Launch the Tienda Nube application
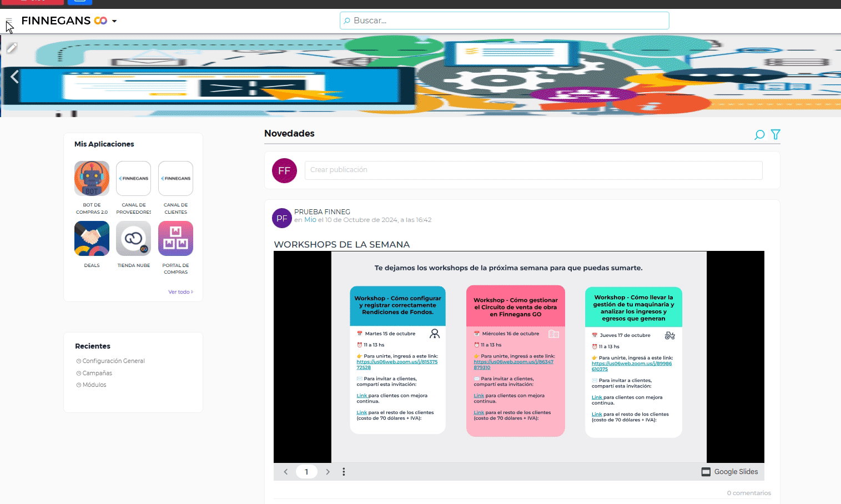 (x=133, y=238)
